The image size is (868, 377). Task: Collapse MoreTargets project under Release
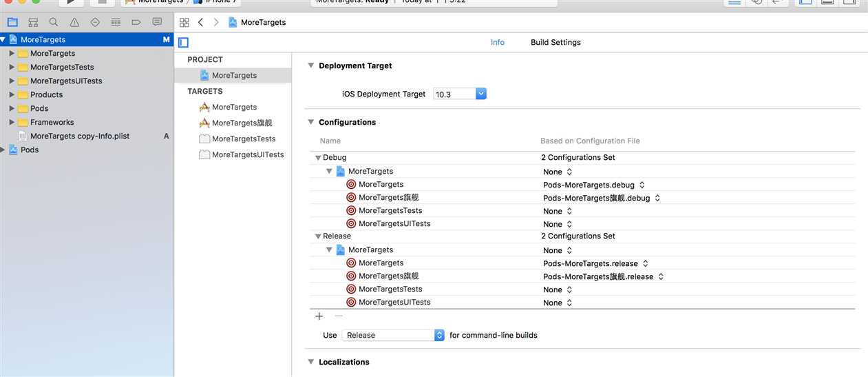point(329,249)
